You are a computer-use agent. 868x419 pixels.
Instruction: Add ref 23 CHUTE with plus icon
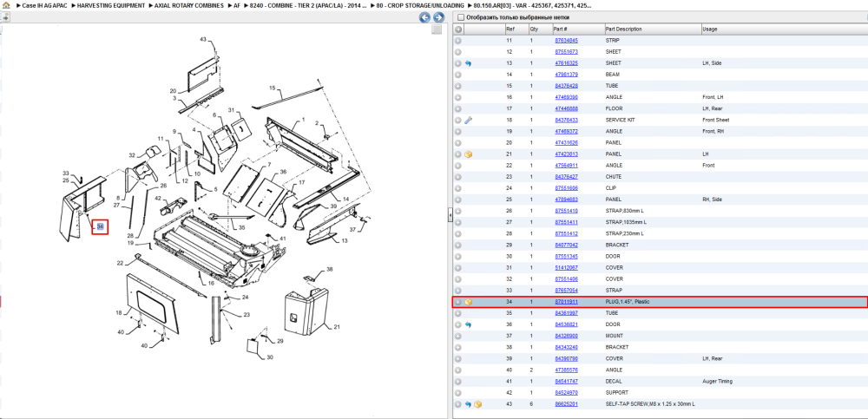tap(458, 177)
